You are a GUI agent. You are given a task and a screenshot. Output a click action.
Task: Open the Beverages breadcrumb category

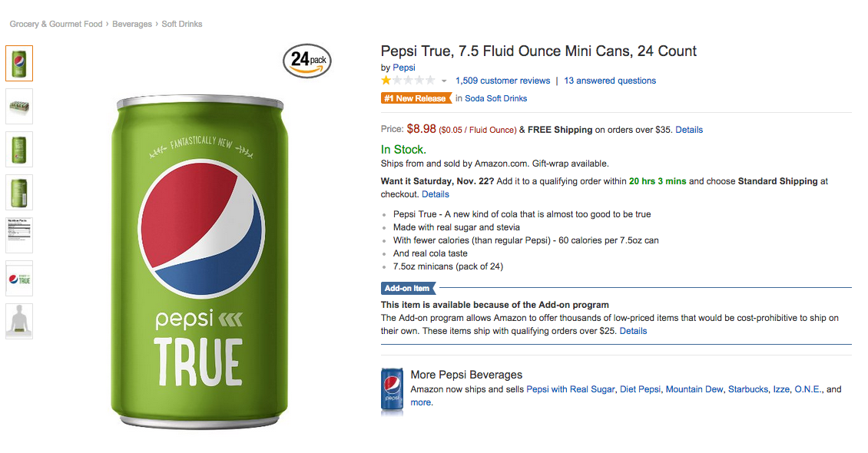click(x=132, y=24)
